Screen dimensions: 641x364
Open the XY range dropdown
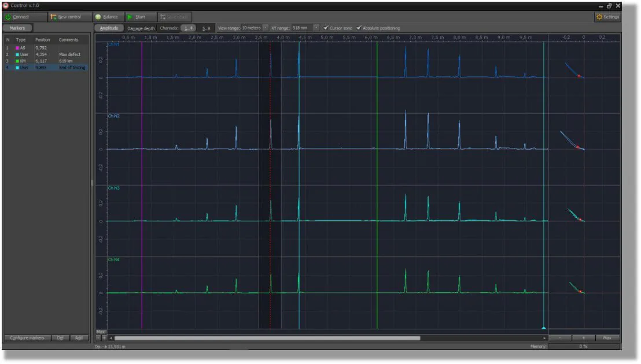316,28
